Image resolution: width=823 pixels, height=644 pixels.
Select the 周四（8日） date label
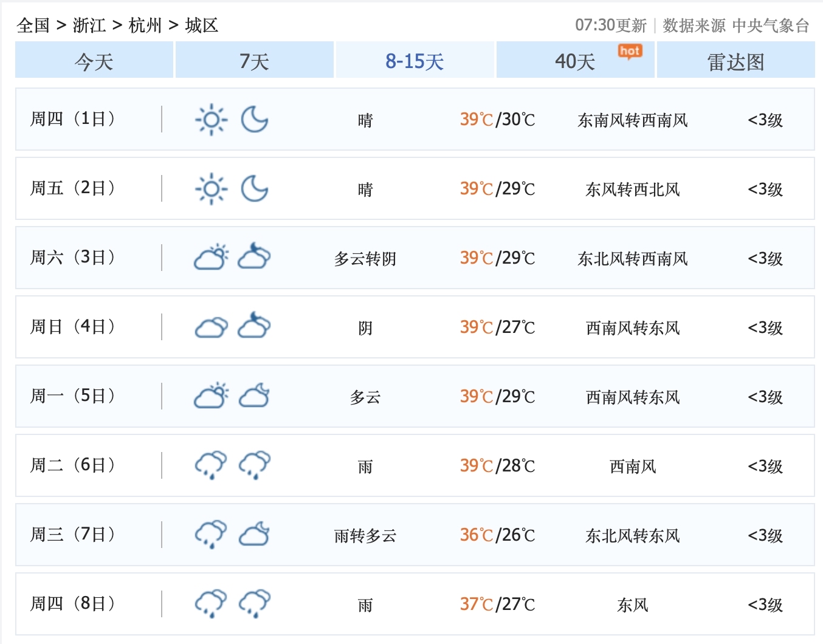72,604
